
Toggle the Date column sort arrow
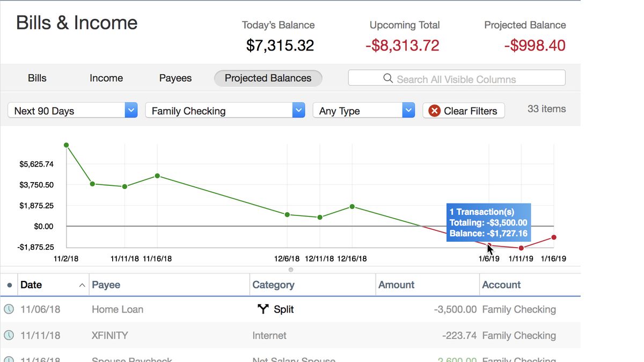(x=82, y=285)
